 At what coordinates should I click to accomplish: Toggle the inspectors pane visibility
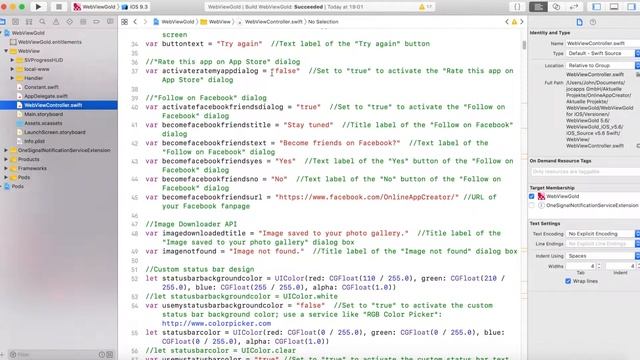[631, 7]
